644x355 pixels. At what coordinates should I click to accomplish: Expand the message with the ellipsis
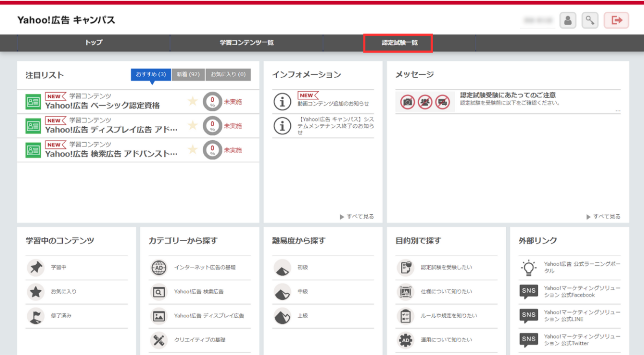(618, 110)
